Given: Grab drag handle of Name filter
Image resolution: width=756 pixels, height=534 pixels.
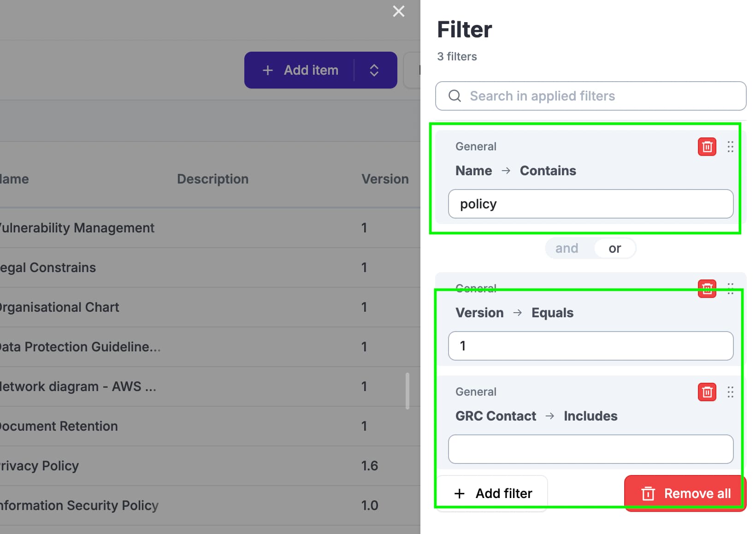Looking at the screenshot, I should pos(730,147).
